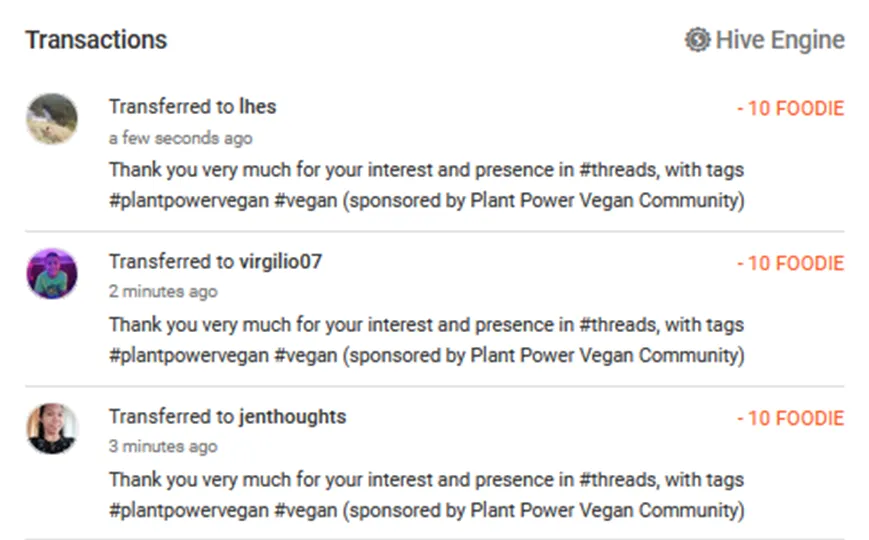The height and width of the screenshot is (540, 869).
Task: Click the -10 FOODIE amount for virgilio07
Action: [790, 263]
